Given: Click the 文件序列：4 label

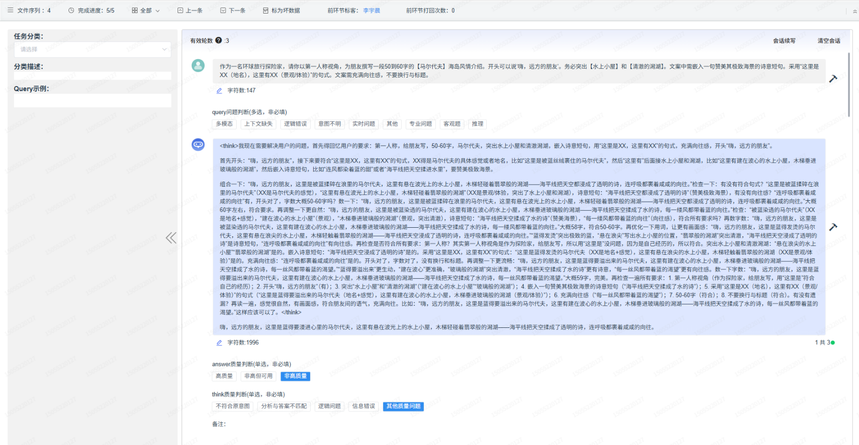Looking at the screenshot, I should [x=34, y=10].
